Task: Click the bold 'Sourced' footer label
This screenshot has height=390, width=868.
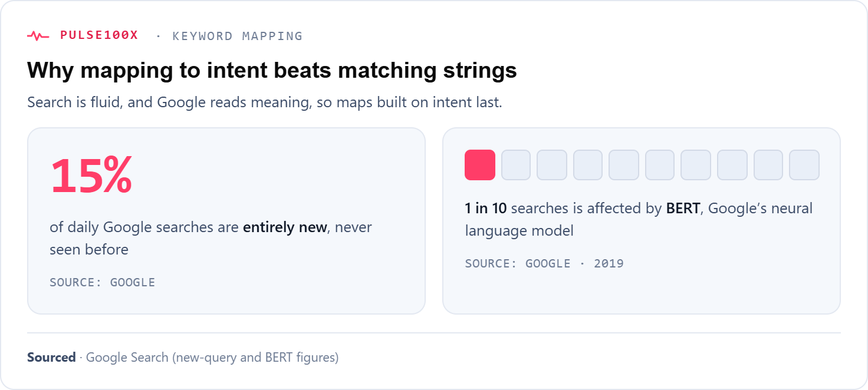Action: 51,357
